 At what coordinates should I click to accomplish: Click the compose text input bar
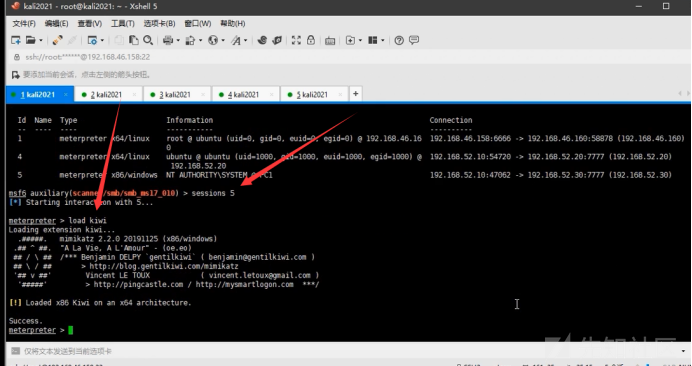coord(349,351)
